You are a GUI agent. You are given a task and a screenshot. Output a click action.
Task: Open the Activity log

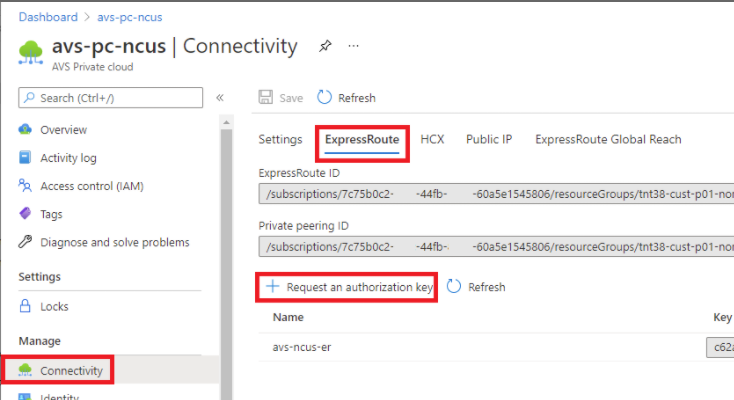click(68, 158)
